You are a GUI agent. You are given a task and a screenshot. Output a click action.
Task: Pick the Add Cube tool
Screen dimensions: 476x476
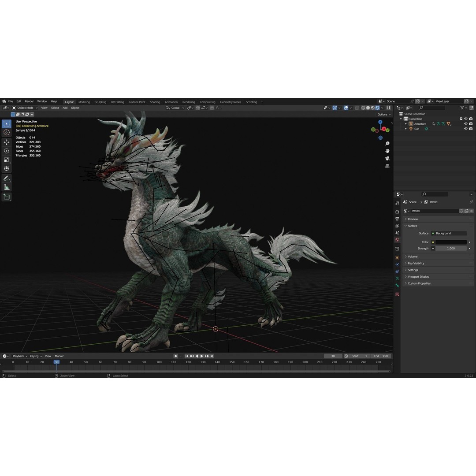(7, 197)
